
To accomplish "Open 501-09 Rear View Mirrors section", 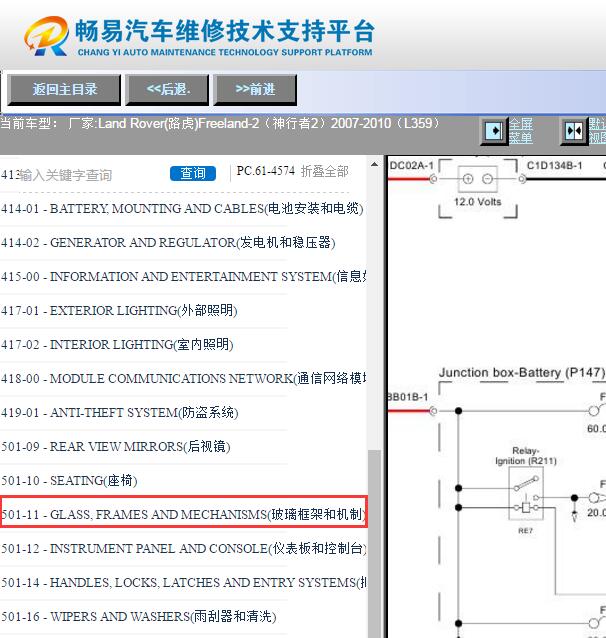I will point(116,447).
